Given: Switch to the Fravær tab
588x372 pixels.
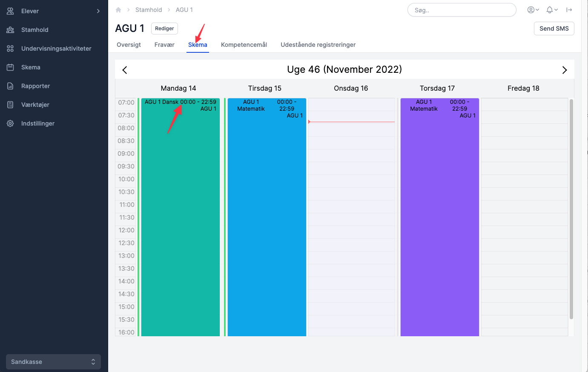Looking at the screenshot, I should pyautogui.click(x=164, y=45).
